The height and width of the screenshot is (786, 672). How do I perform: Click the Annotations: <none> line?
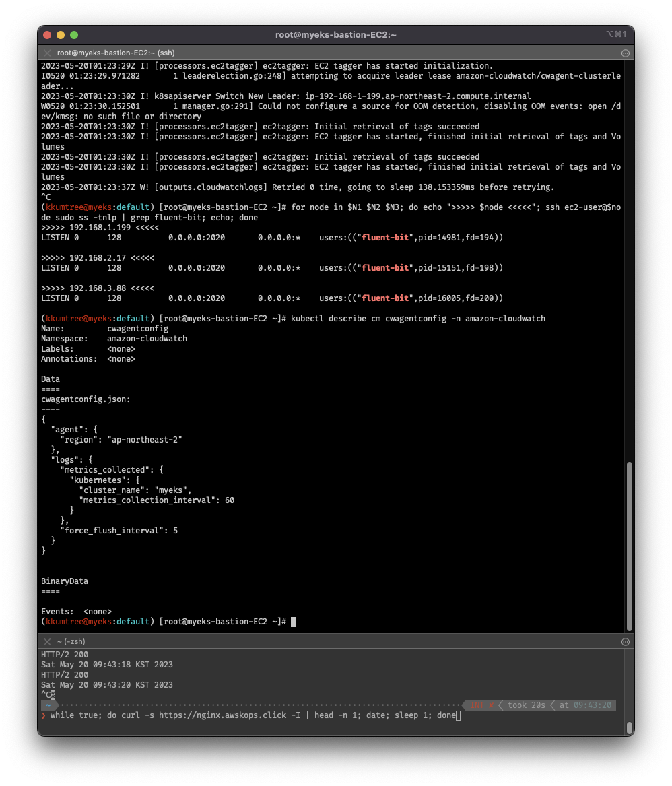pyautogui.click(x=88, y=359)
